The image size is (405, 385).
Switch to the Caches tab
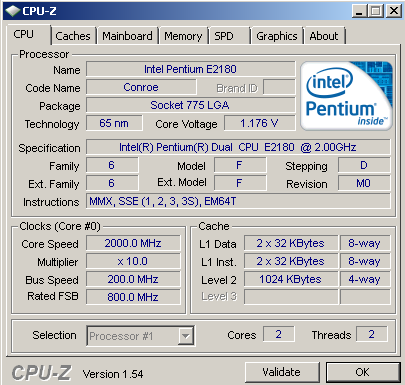[x=73, y=36]
